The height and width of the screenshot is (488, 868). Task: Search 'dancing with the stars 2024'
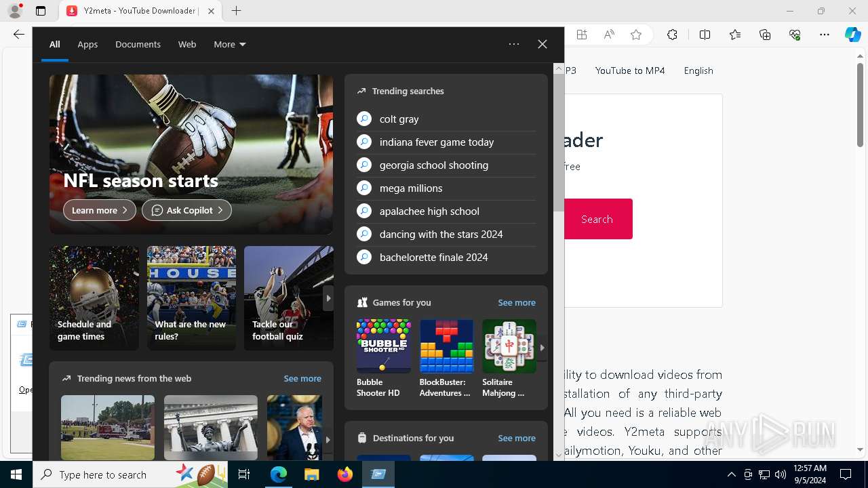(x=446, y=234)
